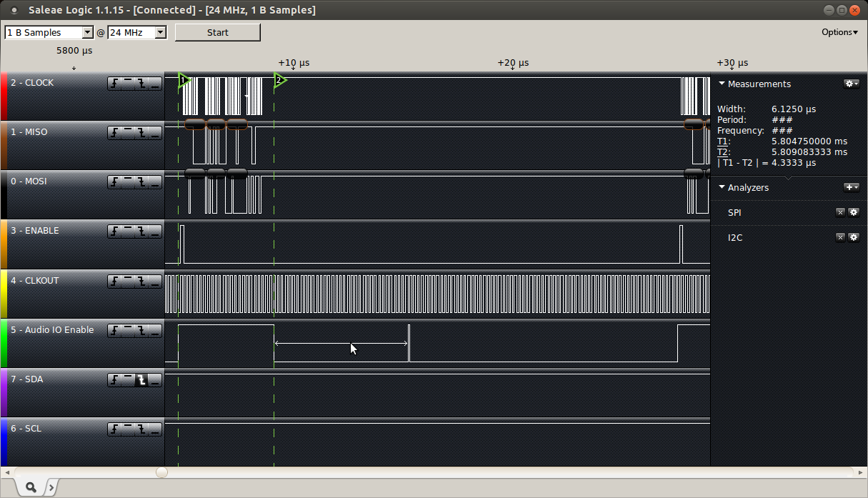The image size is (868, 498).
Task: Set low level trigger on ENABLE channel
Action: point(154,231)
